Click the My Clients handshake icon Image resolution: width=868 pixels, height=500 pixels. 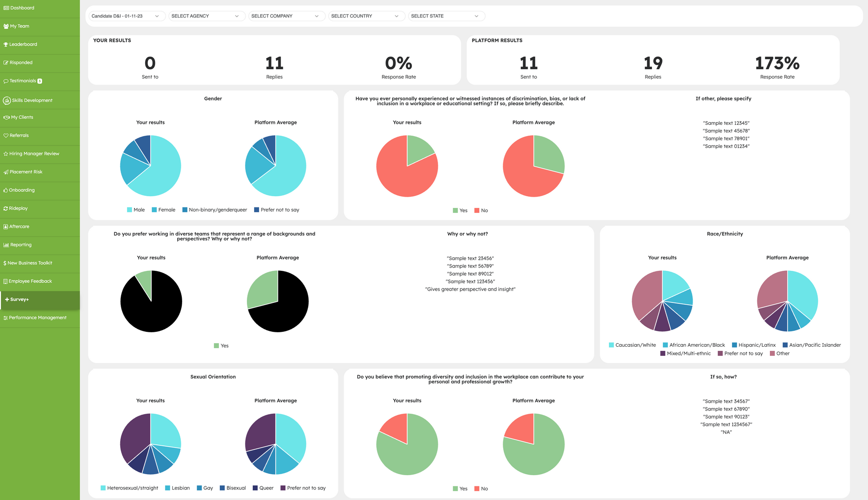point(7,118)
